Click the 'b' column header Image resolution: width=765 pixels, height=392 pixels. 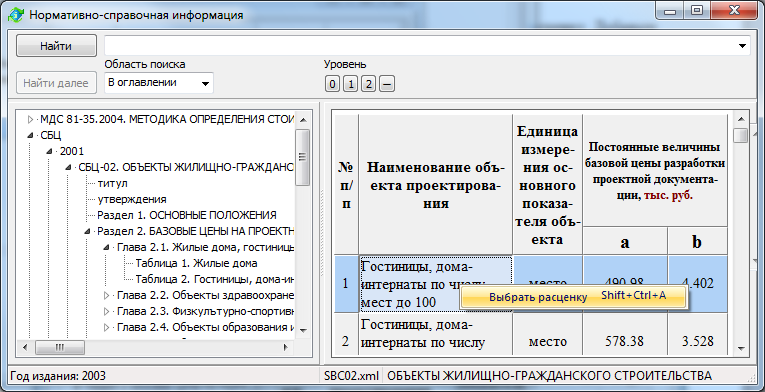(x=698, y=242)
